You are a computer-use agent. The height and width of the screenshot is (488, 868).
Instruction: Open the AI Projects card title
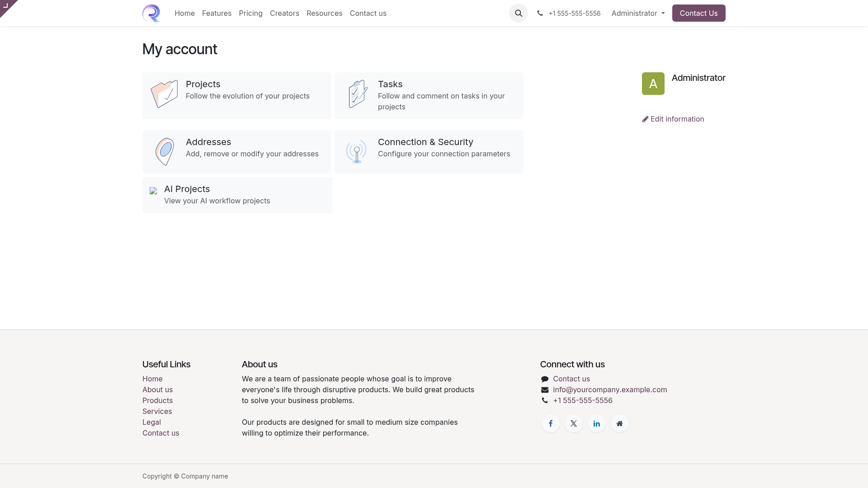[x=187, y=189]
